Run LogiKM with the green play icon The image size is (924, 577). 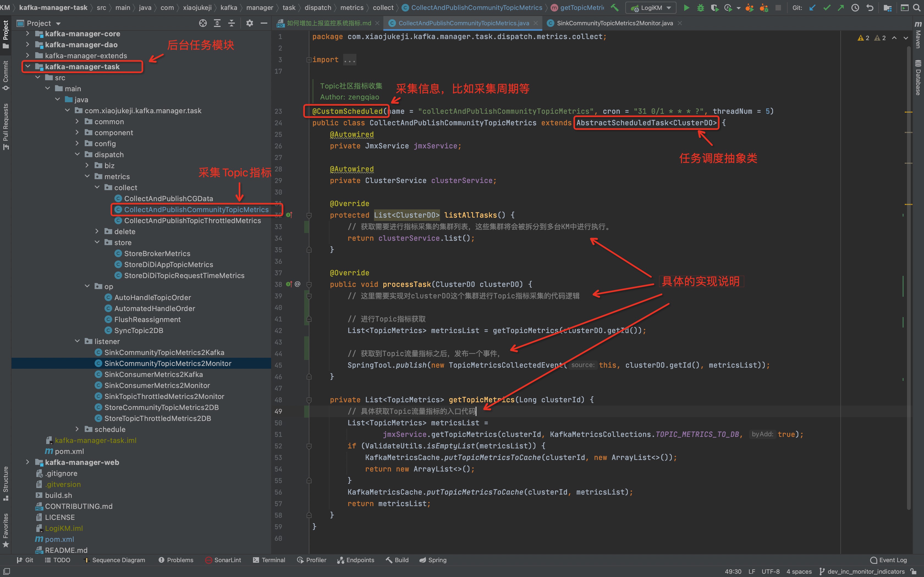tap(686, 8)
